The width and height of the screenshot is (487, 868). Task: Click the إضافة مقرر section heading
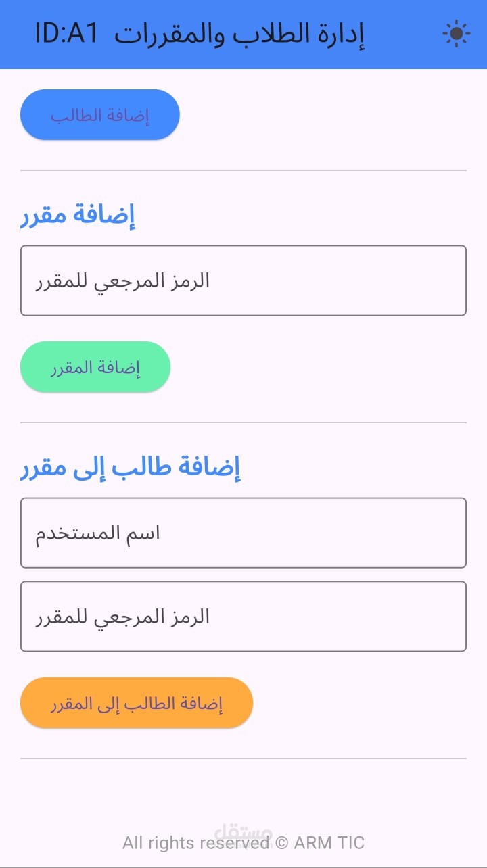(x=78, y=215)
